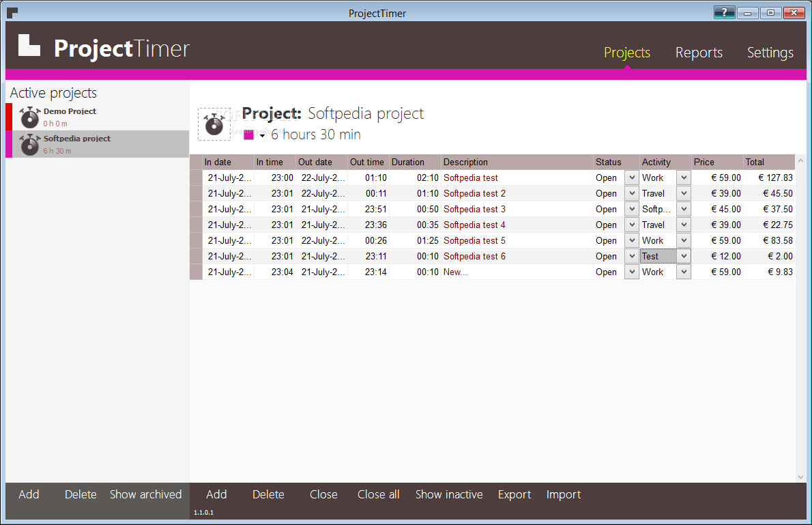Expand the project color dropdown arrow
Viewport: 812px width, 525px height.
coord(262,136)
